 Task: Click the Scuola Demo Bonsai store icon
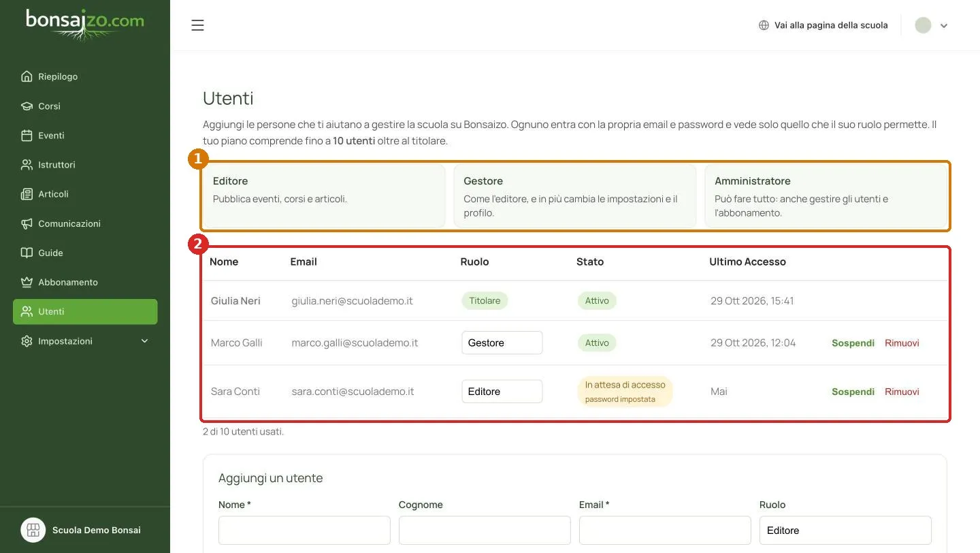click(x=33, y=530)
